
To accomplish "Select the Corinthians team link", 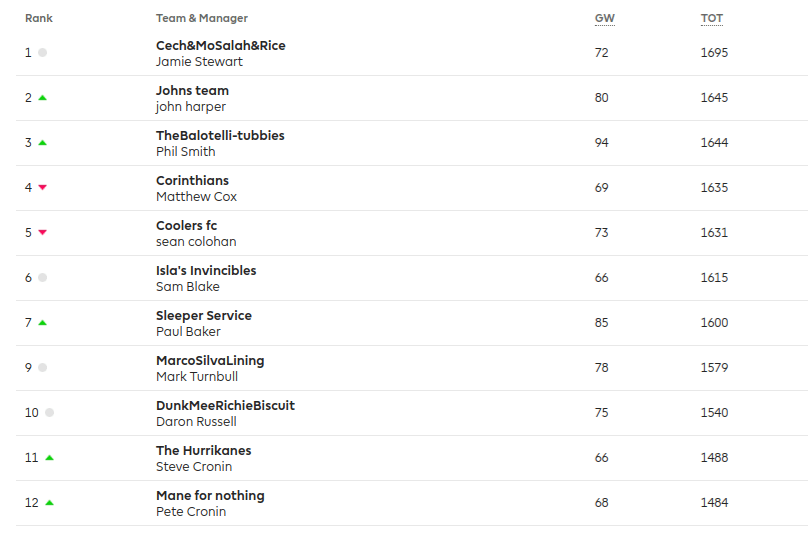I will 192,181.
